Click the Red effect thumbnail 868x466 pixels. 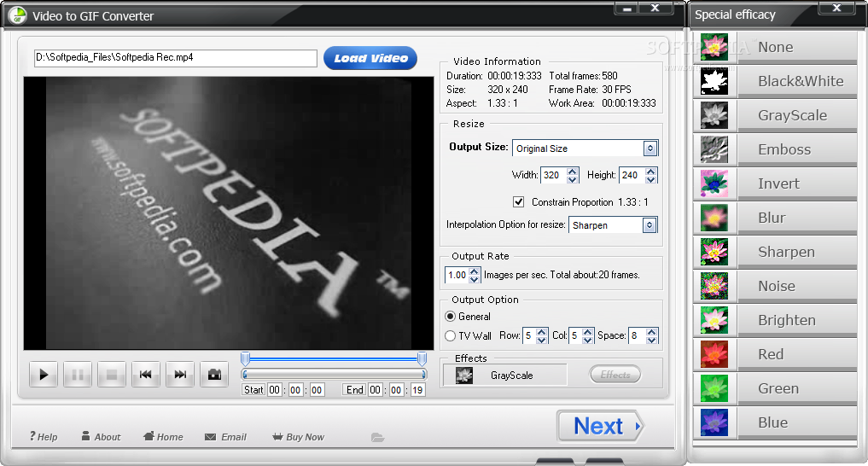click(x=714, y=354)
